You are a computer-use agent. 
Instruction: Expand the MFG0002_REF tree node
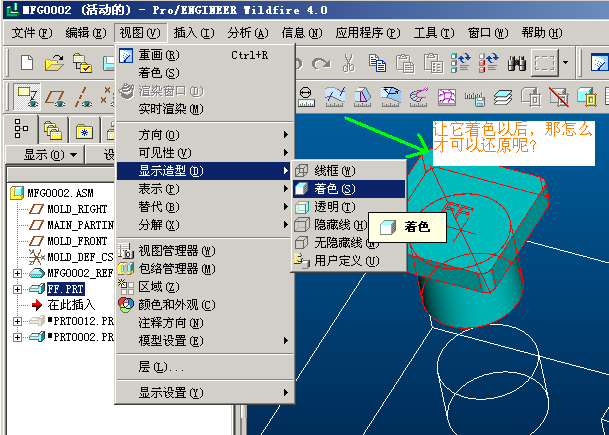pyautogui.click(x=17, y=273)
